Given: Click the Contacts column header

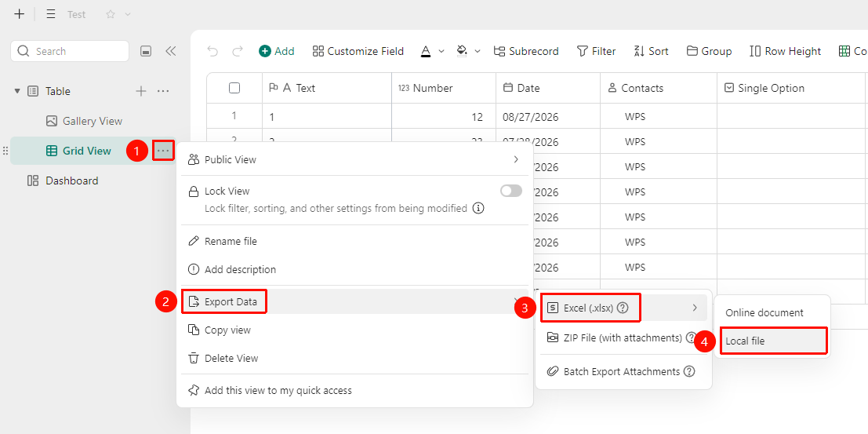Looking at the screenshot, I should click(x=659, y=88).
